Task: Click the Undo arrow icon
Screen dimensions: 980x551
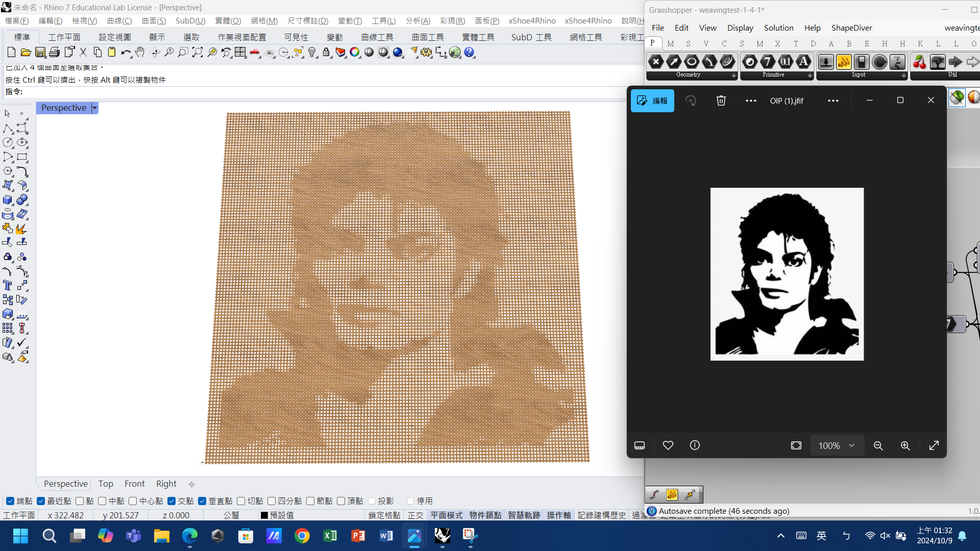Action: [x=126, y=52]
